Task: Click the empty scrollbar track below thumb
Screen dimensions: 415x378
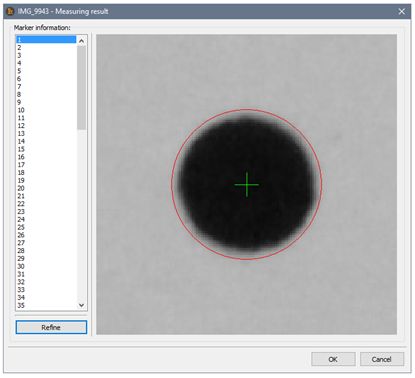Action: [81, 215]
